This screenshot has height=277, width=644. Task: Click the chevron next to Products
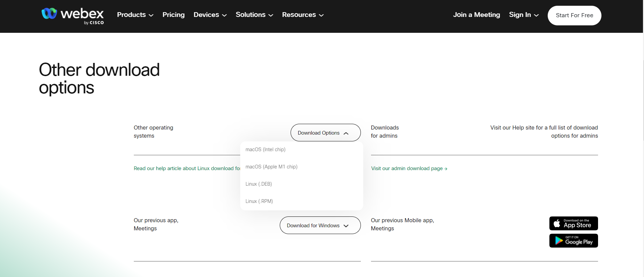click(151, 15)
